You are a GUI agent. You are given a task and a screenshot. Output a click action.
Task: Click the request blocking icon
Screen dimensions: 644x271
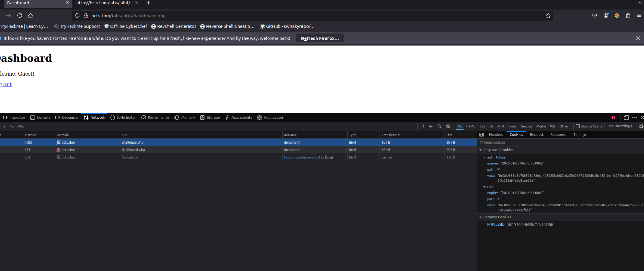[x=448, y=126]
